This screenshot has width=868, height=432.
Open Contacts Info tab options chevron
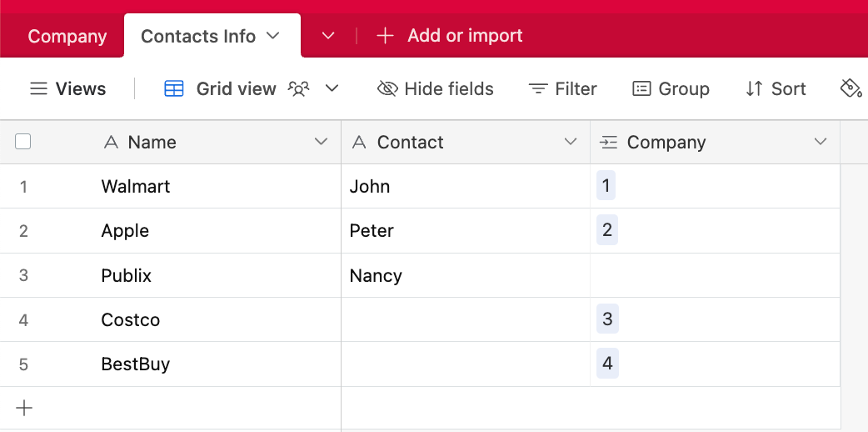pos(273,36)
